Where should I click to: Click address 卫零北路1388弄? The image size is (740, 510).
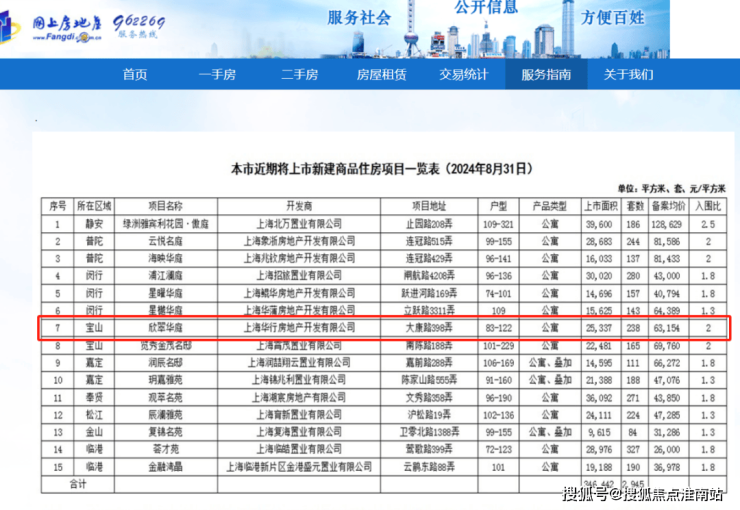[429, 432]
